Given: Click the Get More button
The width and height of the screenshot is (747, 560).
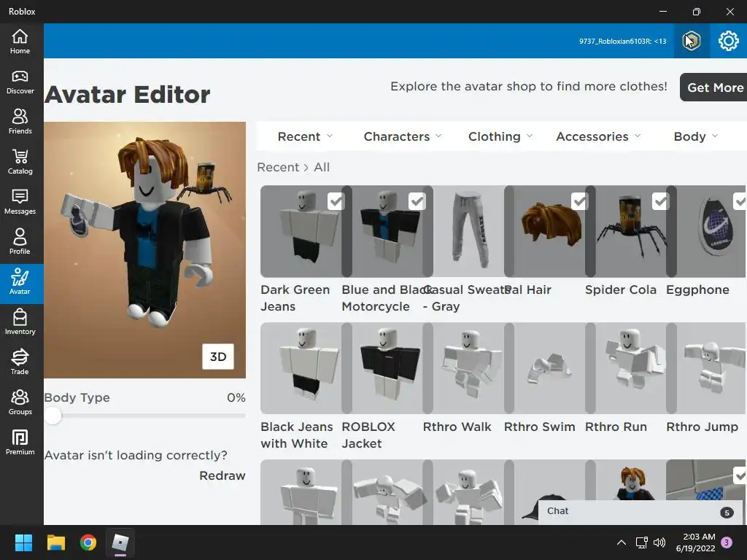Looking at the screenshot, I should pyautogui.click(x=713, y=87).
